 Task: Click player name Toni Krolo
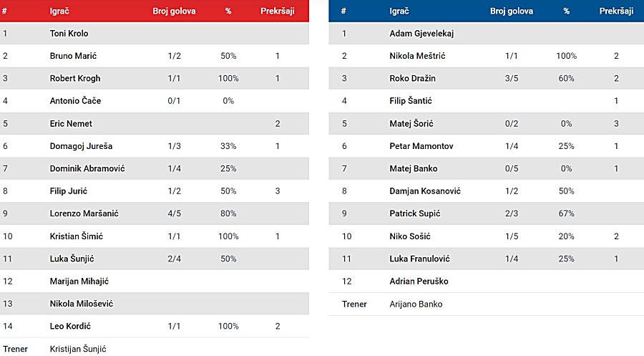tap(69, 33)
